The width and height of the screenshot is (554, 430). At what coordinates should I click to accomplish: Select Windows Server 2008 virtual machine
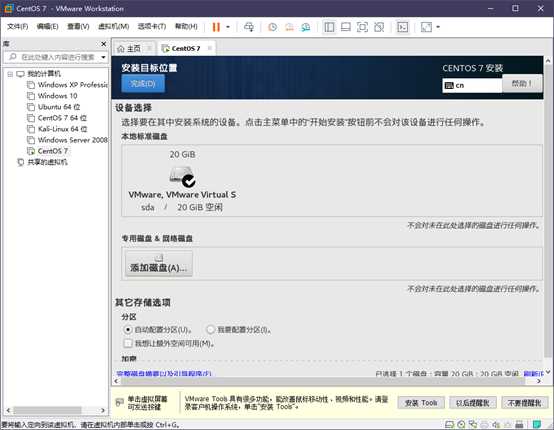tap(67, 140)
